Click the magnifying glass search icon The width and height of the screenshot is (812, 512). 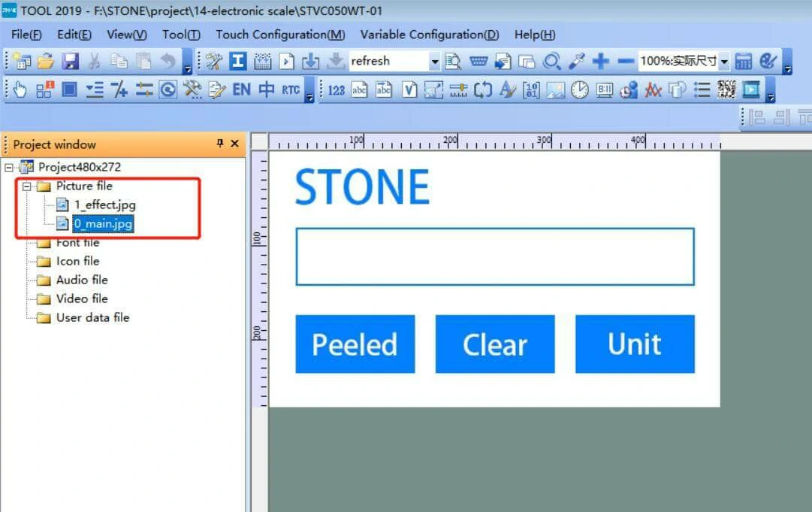point(552,61)
